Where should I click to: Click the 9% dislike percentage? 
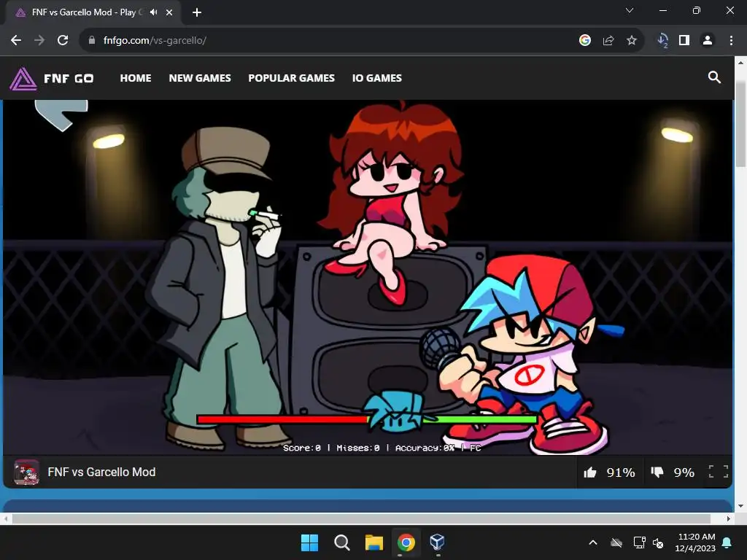coord(684,472)
